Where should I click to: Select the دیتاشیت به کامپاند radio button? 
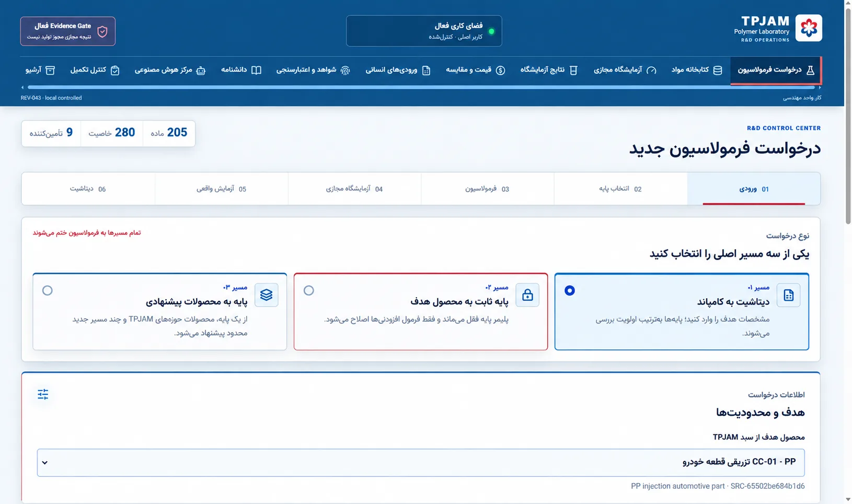[570, 290]
